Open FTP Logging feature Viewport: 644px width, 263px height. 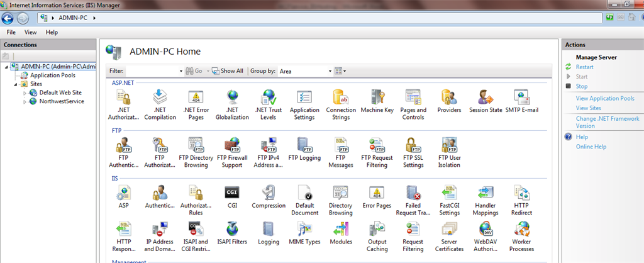tap(304, 149)
